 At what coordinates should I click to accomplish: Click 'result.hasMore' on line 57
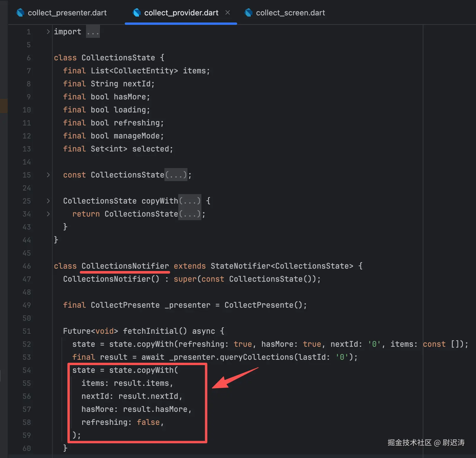click(155, 409)
